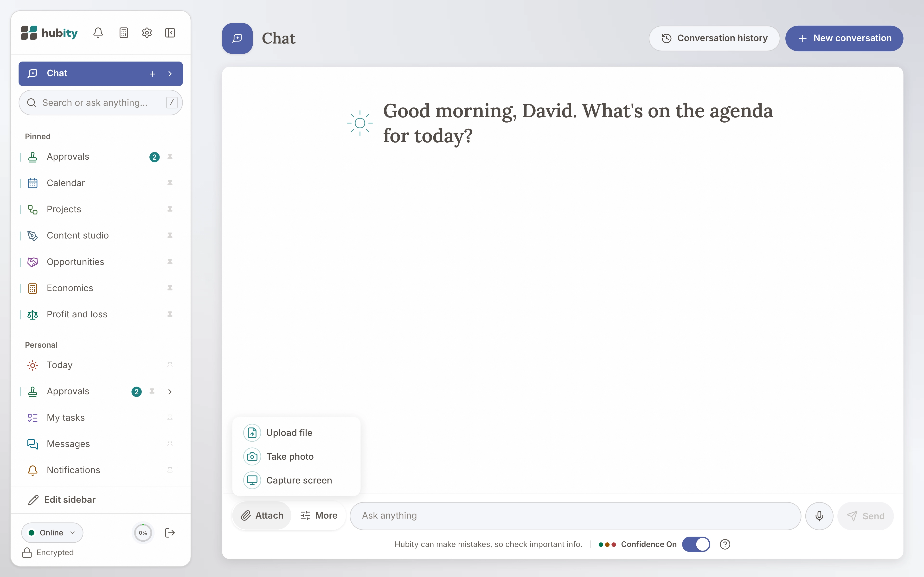Click the calculator icon in the sidebar header

(124, 33)
